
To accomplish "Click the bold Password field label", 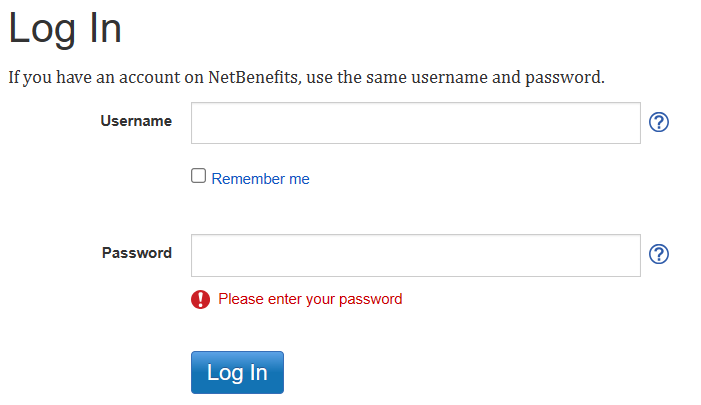I will tap(137, 253).
